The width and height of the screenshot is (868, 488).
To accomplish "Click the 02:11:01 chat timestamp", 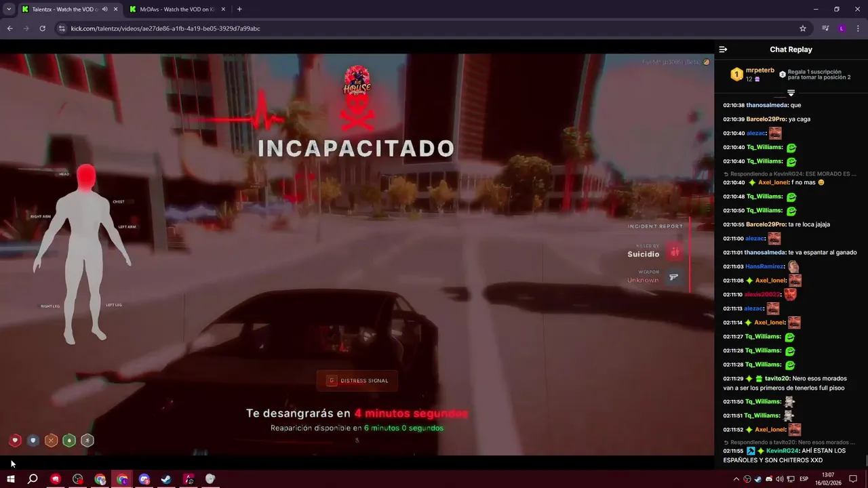I will (734, 252).
